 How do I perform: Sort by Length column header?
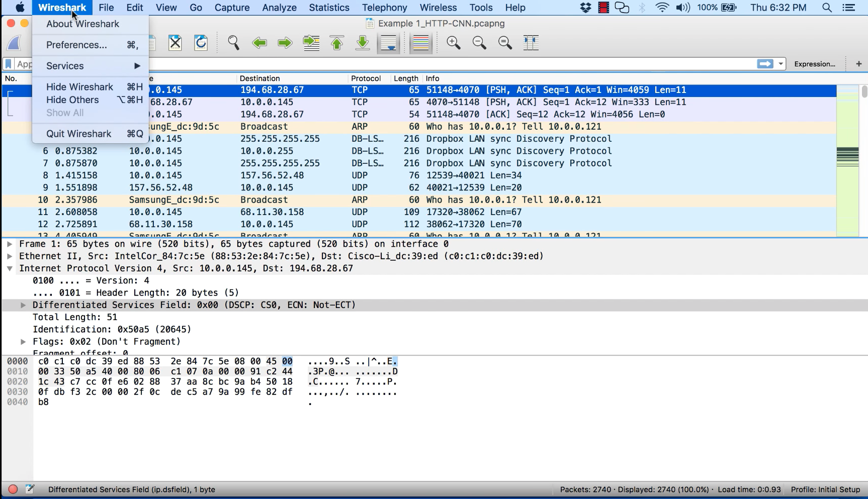coord(406,78)
